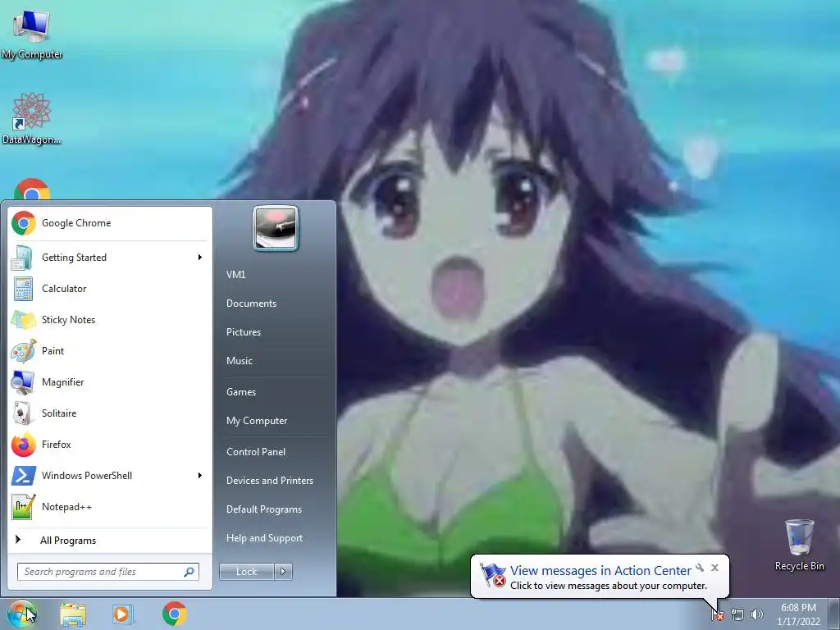Open the VM1 user folder
Viewport: 840px width, 630px height.
click(235, 274)
